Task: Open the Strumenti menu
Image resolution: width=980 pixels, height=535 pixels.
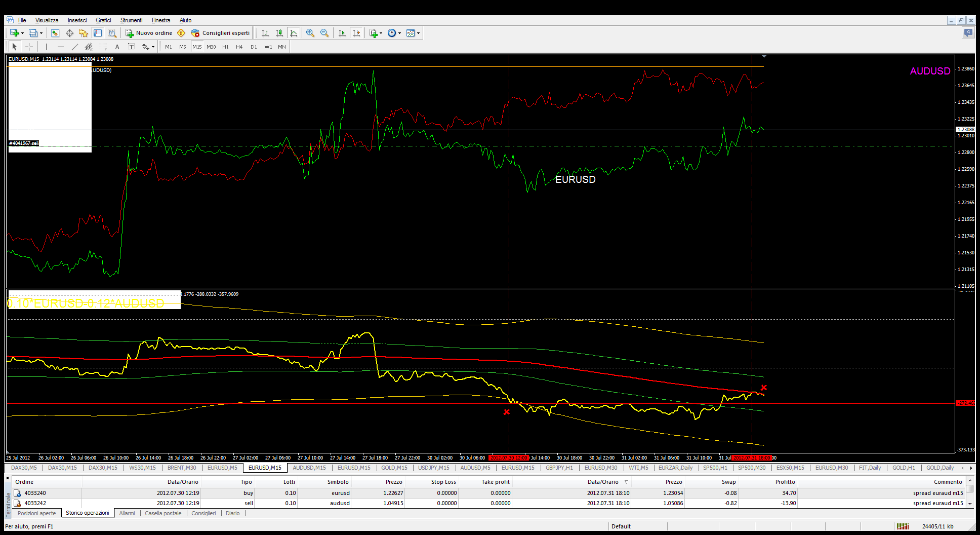Action: point(131,20)
